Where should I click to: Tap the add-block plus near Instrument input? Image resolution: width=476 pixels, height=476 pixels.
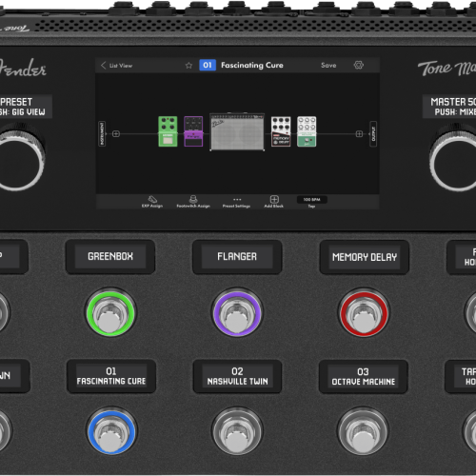pos(116,134)
